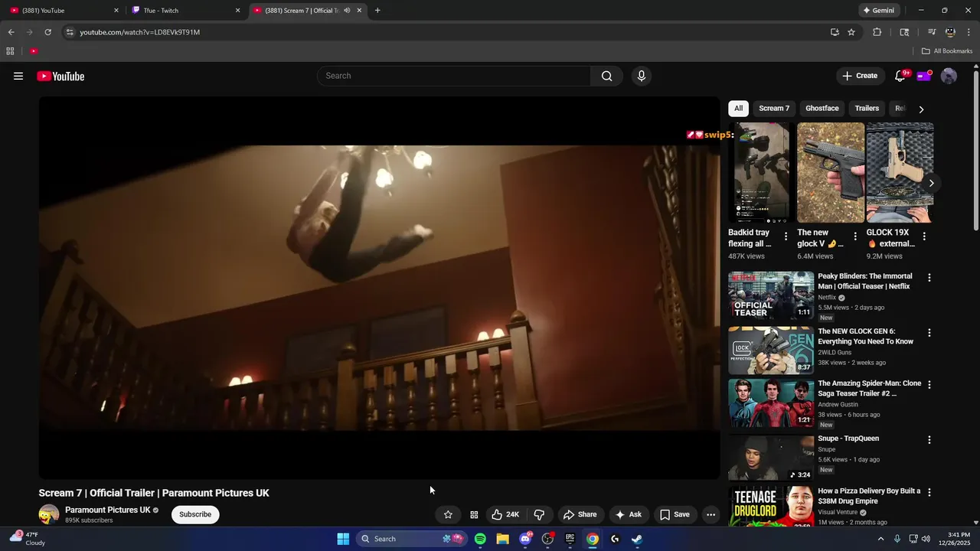Dislike the Scream 7 trailer

tap(539, 514)
